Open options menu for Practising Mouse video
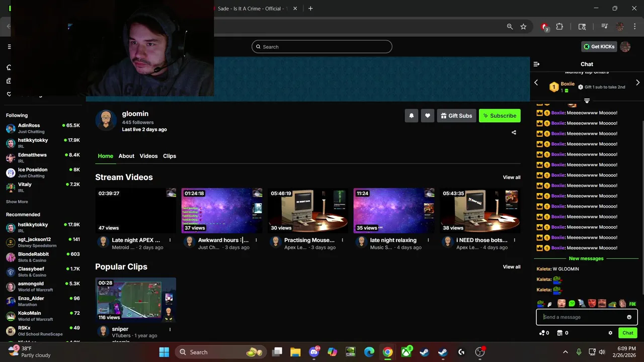Screen dimensions: 644x362 pyautogui.click(x=342, y=240)
